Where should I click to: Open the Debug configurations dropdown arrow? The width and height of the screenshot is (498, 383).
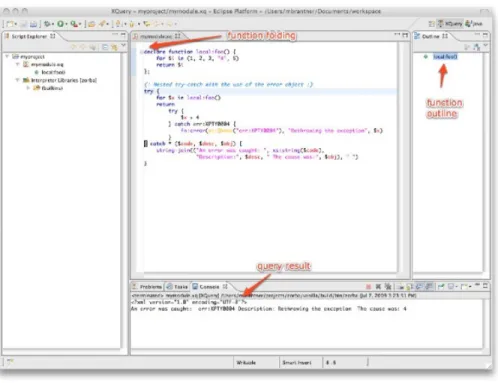tap(53, 24)
